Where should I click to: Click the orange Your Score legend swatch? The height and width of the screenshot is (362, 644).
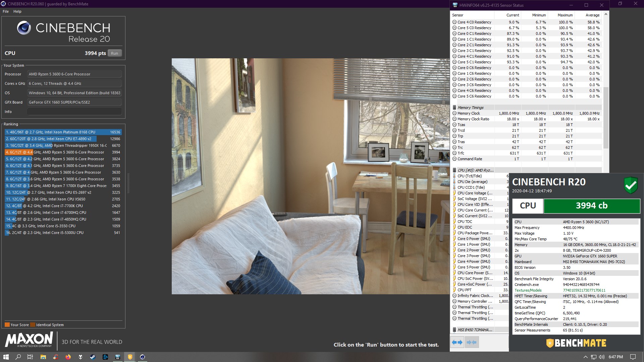pyautogui.click(x=7, y=324)
